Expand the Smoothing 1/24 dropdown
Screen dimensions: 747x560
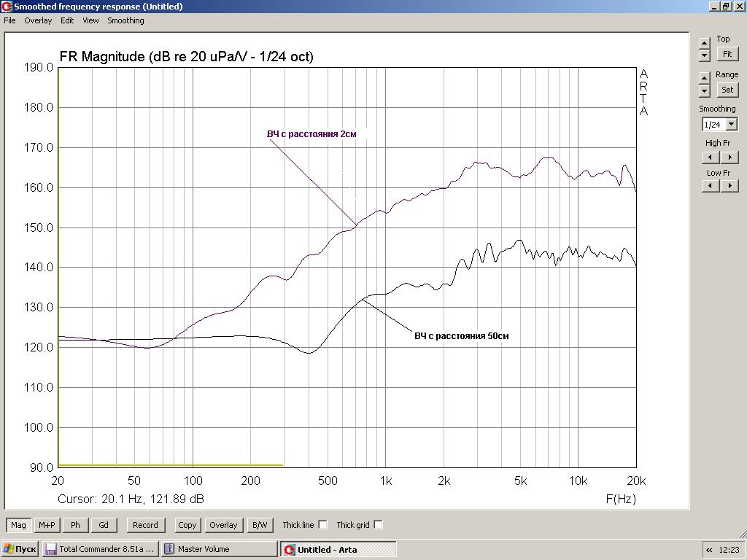731,125
